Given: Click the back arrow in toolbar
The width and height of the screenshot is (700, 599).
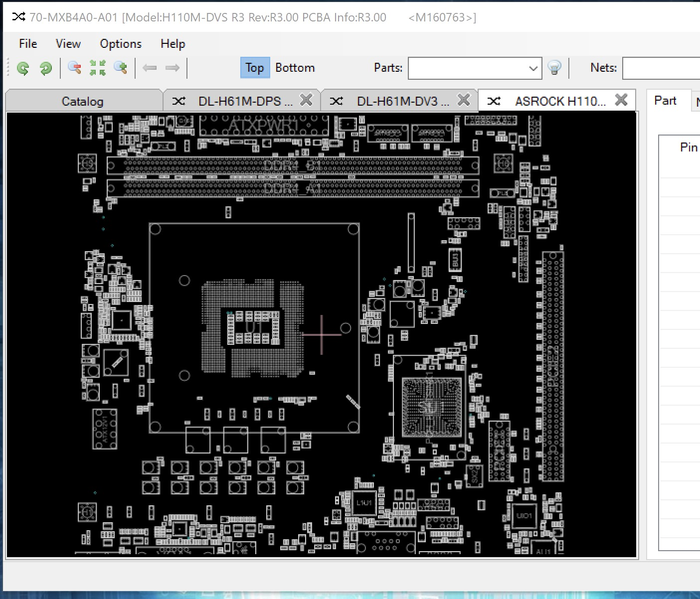Looking at the screenshot, I should coord(150,68).
